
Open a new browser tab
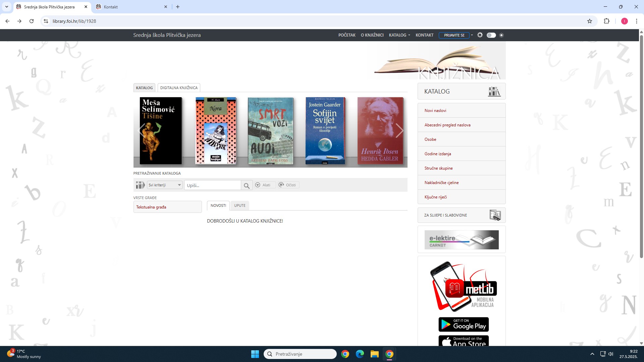coord(178,7)
